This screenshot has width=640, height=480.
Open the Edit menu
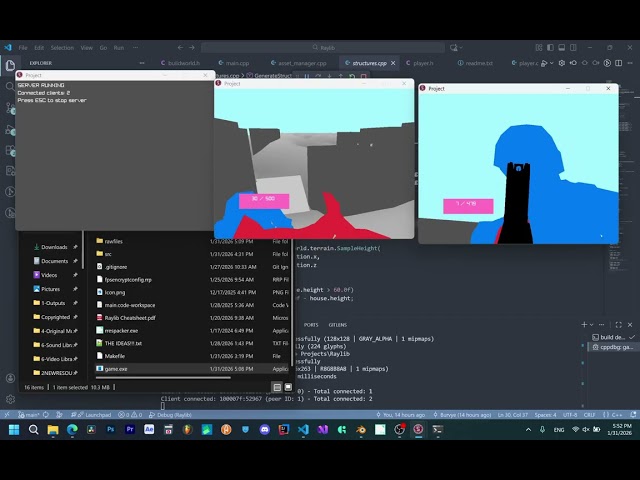pos(39,48)
